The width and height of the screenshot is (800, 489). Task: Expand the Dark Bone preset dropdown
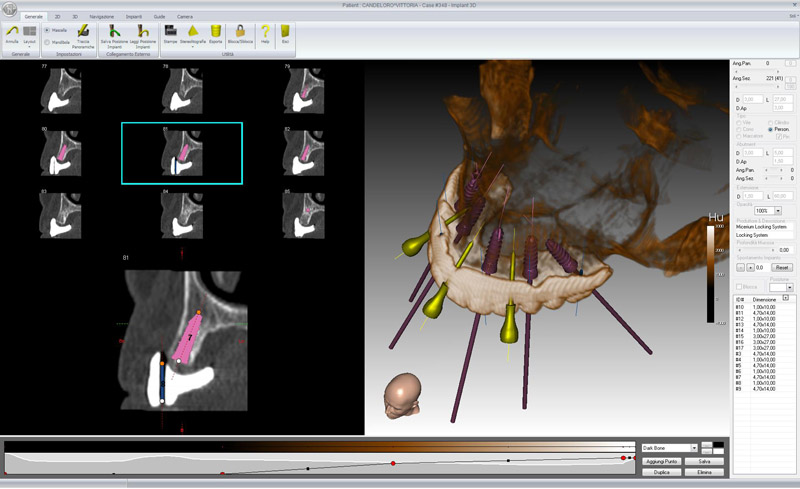tap(692, 448)
